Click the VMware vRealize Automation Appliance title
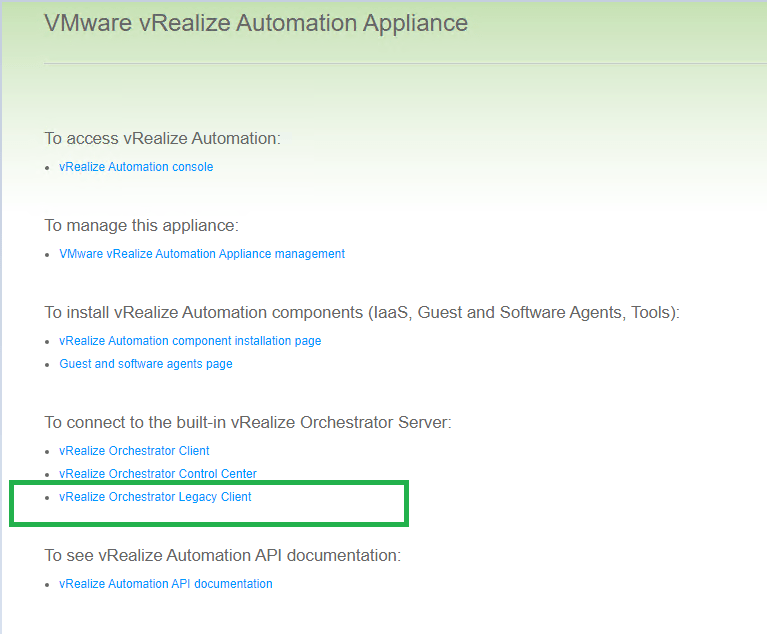The height and width of the screenshot is (634, 767). pyautogui.click(x=256, y=22)
